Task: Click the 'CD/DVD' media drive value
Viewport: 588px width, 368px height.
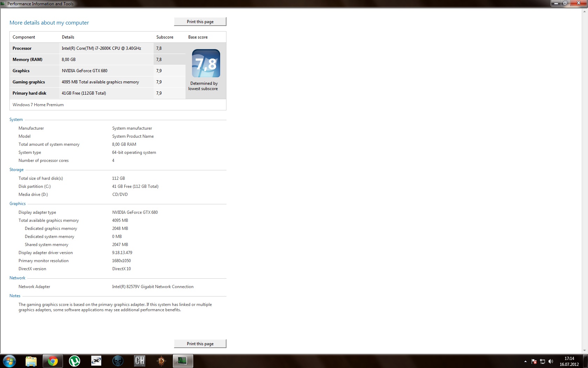Action: point(120,195)
